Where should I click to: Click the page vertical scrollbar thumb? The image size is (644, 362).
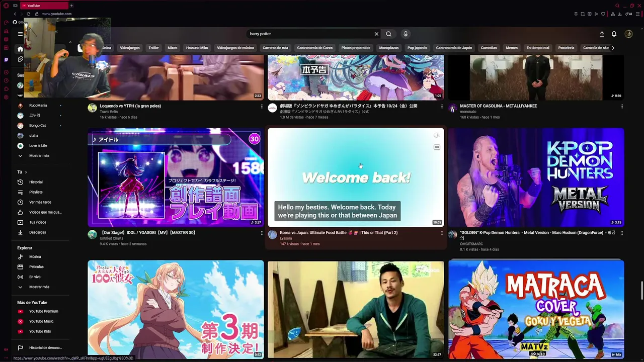coord(641,290)
